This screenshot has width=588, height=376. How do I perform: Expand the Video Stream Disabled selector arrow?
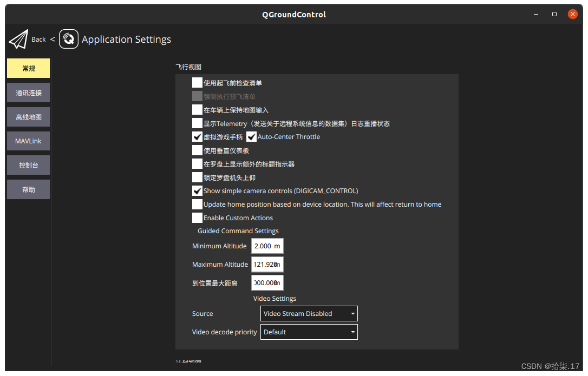point(352,313)
